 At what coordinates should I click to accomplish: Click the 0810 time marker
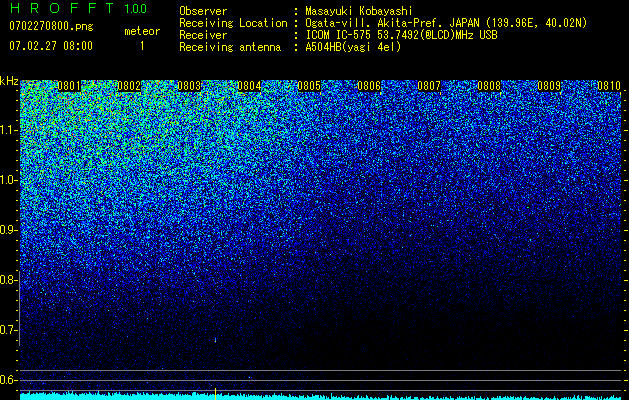(x=609, y=86)
